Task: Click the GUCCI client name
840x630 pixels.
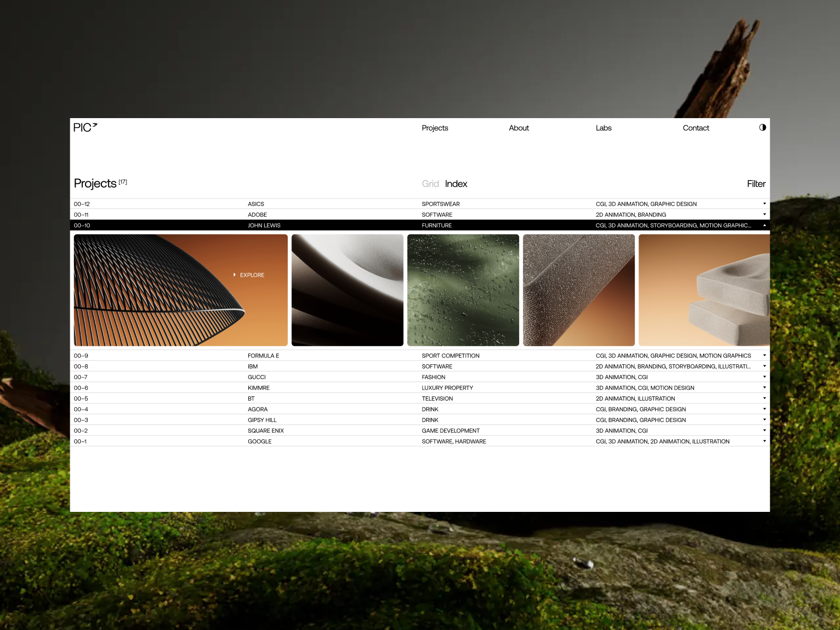Action: click(x=257, y=377)
